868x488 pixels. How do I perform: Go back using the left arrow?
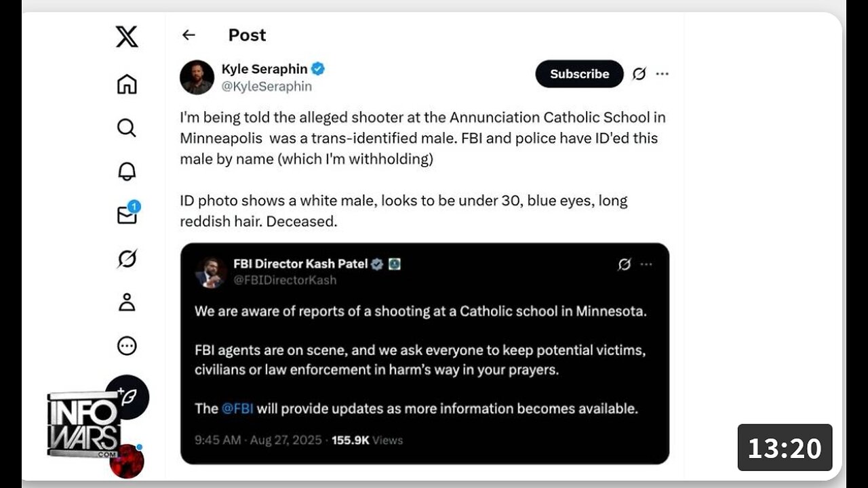(189, 35)
